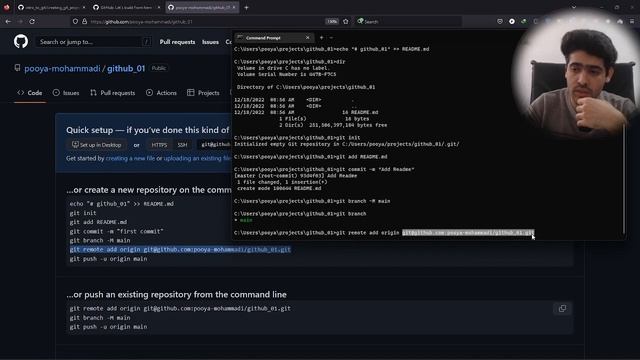
Task: Choose the SSH clone option
Action: [182, 145]
